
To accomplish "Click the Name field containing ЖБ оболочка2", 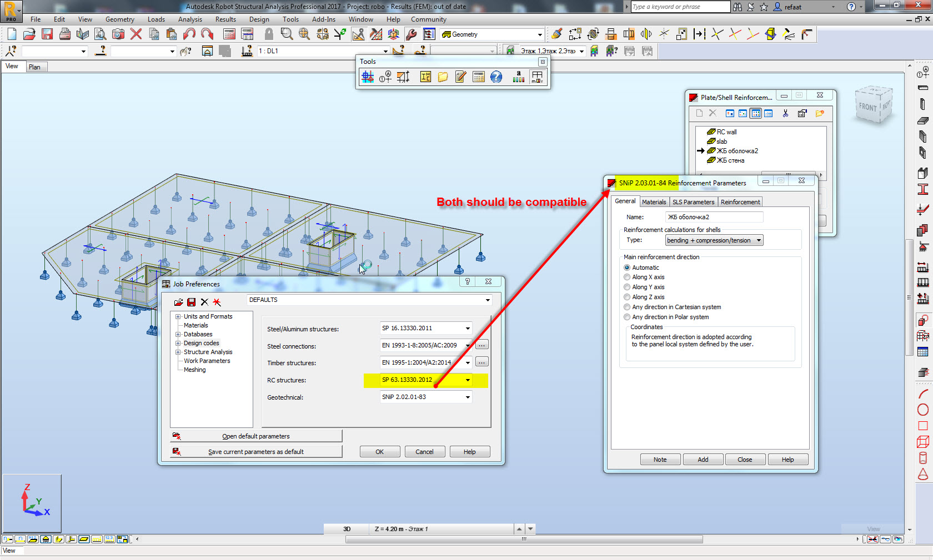I will (x=714, y=217).
